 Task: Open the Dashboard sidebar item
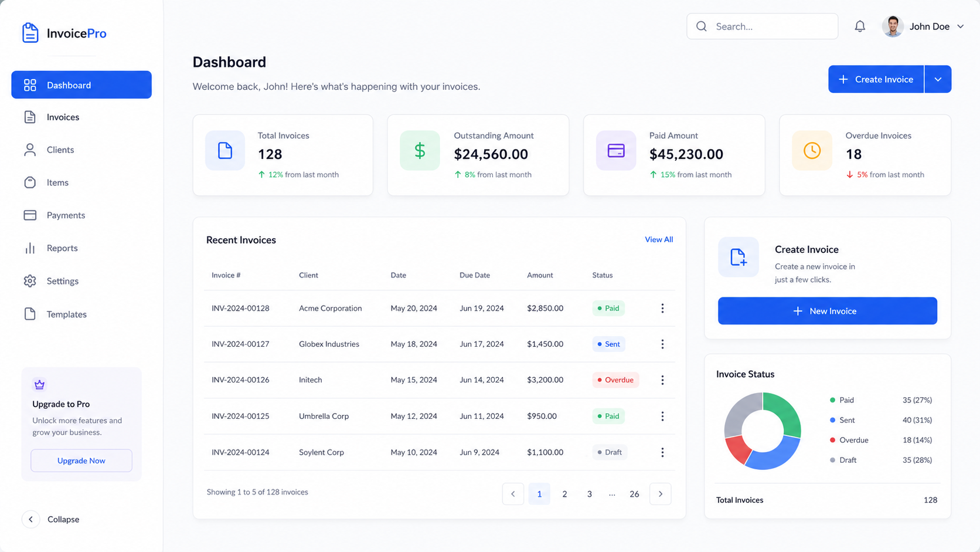(81, 85)
